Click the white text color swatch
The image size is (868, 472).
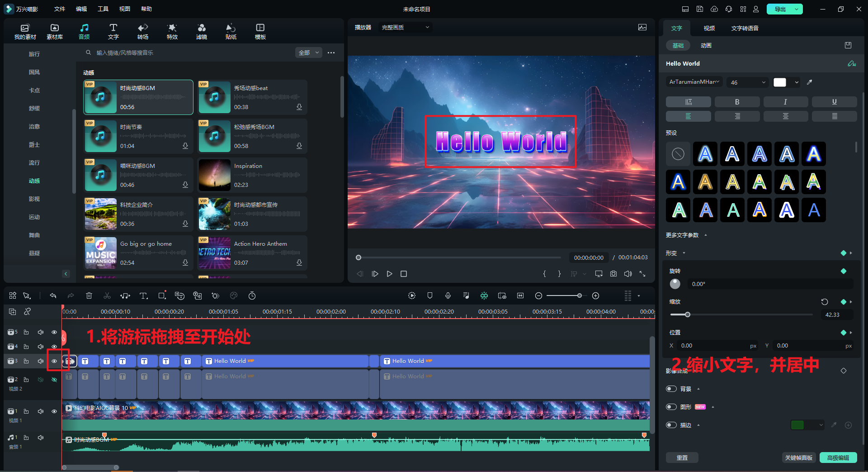coord(780,82)
